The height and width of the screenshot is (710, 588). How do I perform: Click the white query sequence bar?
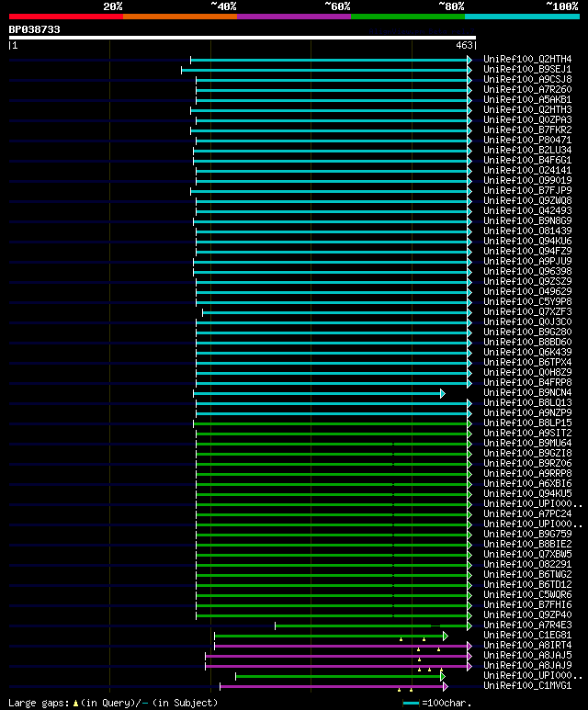(x=243, y=38)
